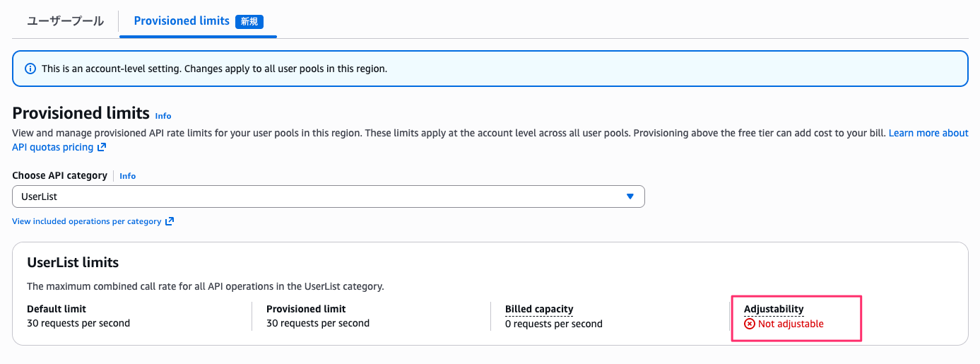Click the external link icon beside View included operations
The height and width of the screenshot is (364, 980).
tap(170, 221)
